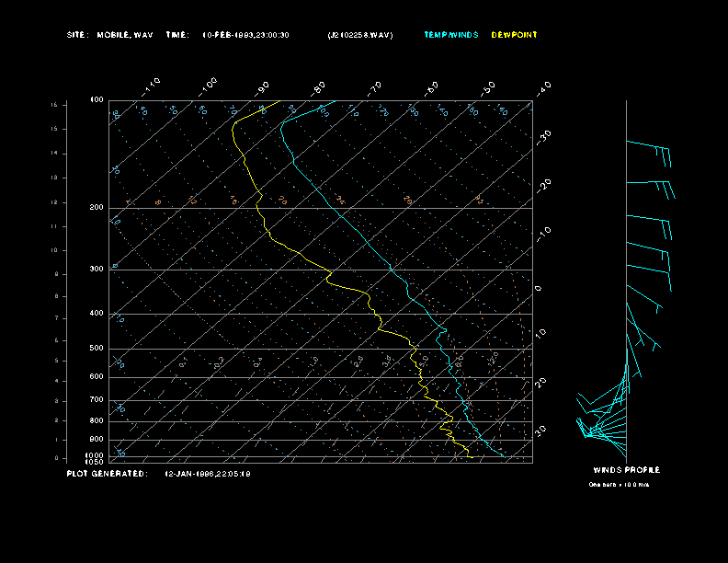This screenshot has height=563, width=728.
Task: Click the topmost wind barb in winds profile
Action: pyautogui.click(x=649, y=154)
